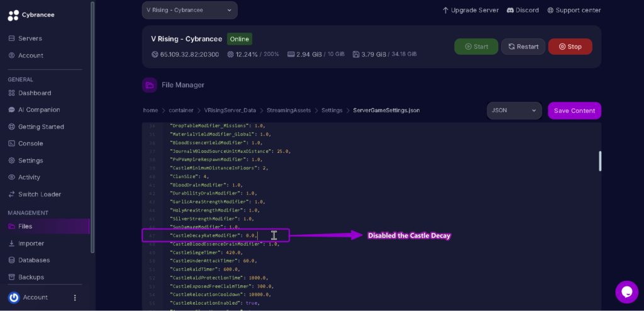The width and height of the screenshot is (644, 311).
Task: Open the Discord link
Action: 523,10
